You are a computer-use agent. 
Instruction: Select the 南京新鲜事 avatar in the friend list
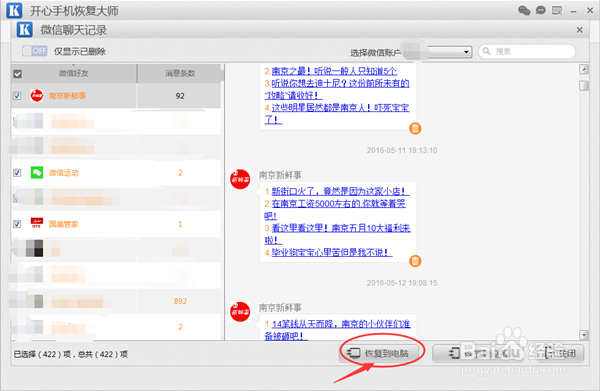point(37,96)
